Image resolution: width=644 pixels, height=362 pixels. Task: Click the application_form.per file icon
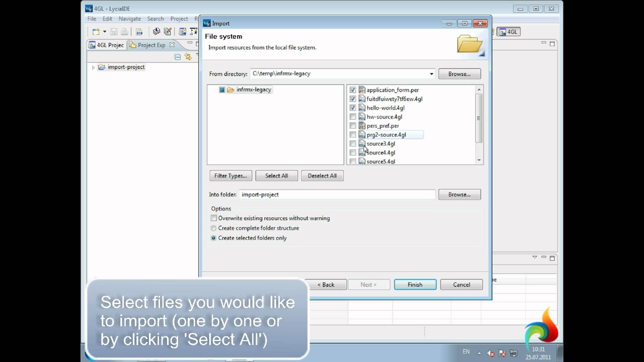[362, 90]
